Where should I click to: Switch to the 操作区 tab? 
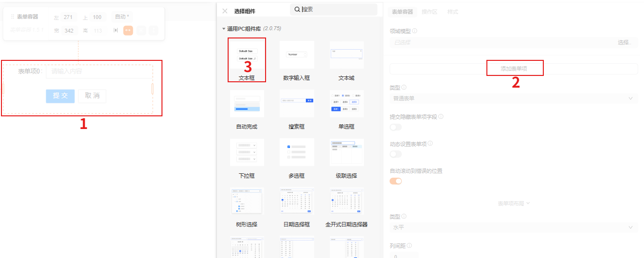(430, 12)
